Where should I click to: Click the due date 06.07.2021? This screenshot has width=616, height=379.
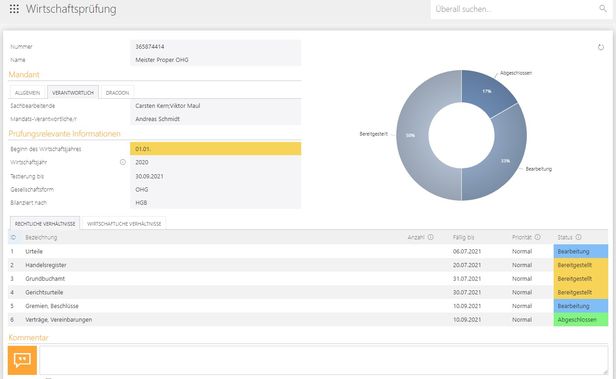click(x=467, y=251)
